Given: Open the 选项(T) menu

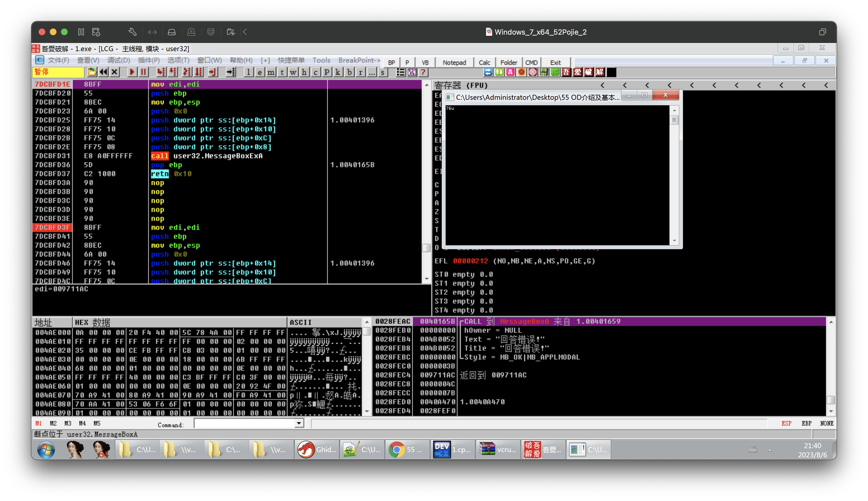Looking at the screenshot, I should (x=178, y=60).
